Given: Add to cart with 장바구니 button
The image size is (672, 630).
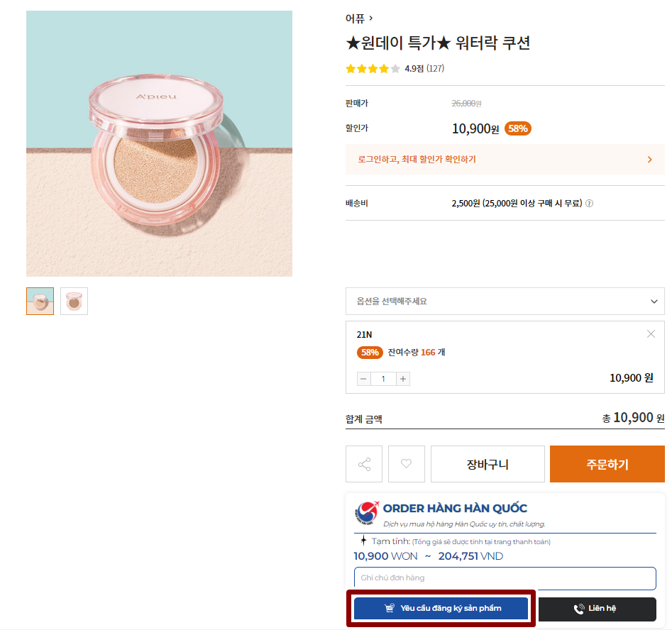Looking at the screenshot, I should (x=488, y=464).
